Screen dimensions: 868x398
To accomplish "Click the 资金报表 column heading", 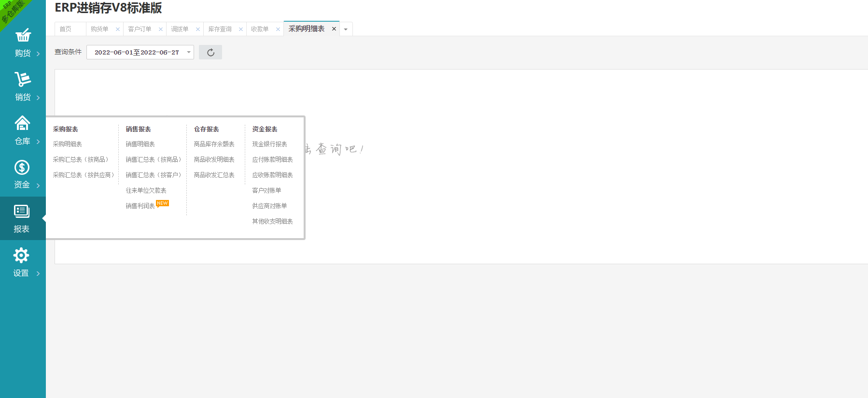I will point(265,129).
